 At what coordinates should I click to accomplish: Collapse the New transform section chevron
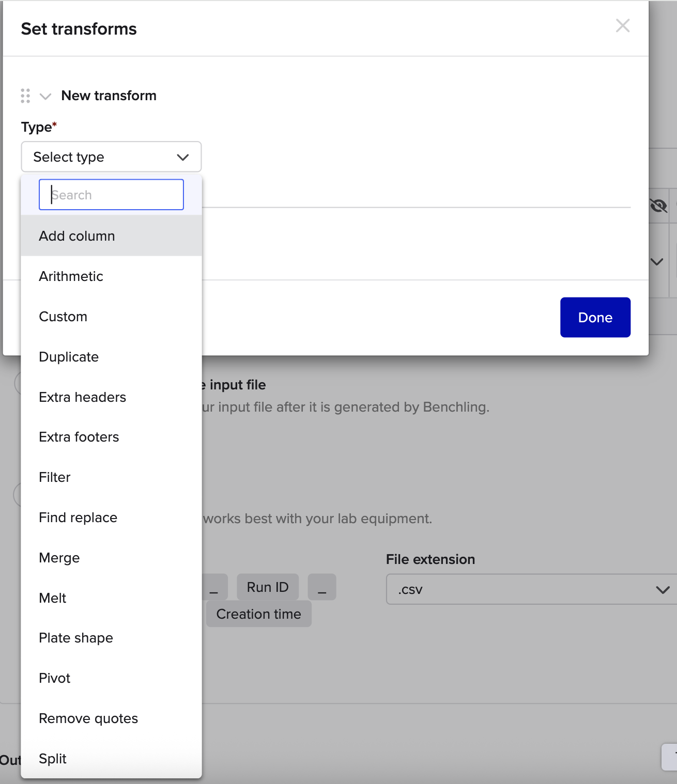[45, 97]
